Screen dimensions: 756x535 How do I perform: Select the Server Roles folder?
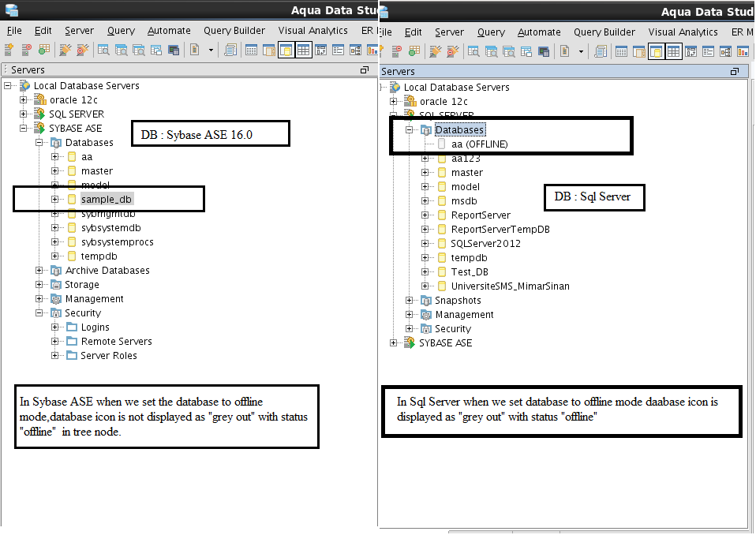point(108,356)
